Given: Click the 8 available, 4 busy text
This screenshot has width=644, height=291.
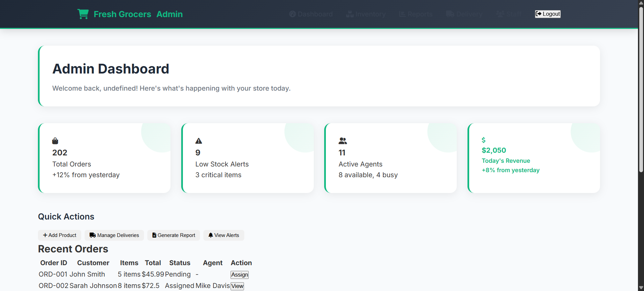Looking at the screenshot, I should pyautogui.click(x=368, y=175).
